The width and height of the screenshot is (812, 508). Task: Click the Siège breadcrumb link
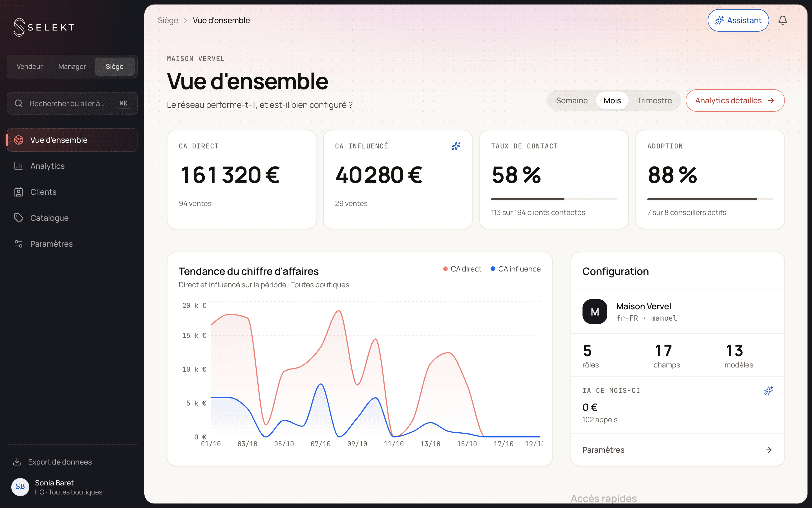168,21
